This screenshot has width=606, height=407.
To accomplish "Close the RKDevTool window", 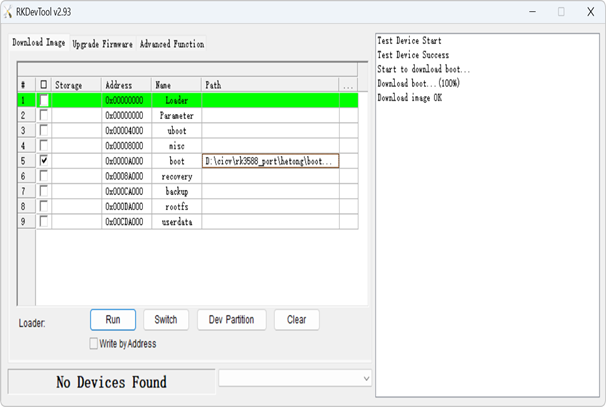I will point(589,11).
